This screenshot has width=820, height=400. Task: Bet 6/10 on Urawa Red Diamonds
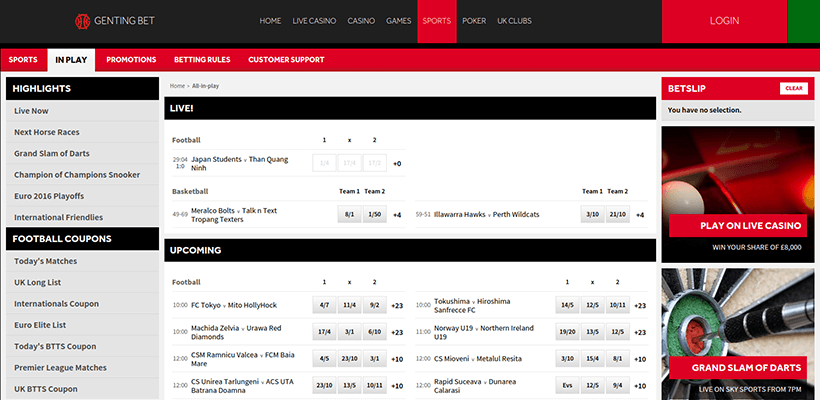tap(374, 332)
